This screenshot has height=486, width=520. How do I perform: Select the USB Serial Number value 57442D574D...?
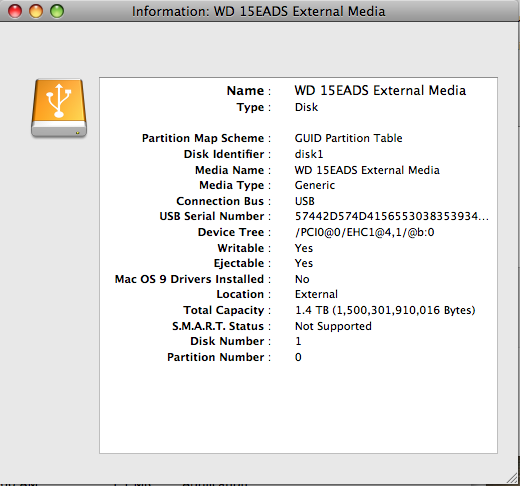392,216
